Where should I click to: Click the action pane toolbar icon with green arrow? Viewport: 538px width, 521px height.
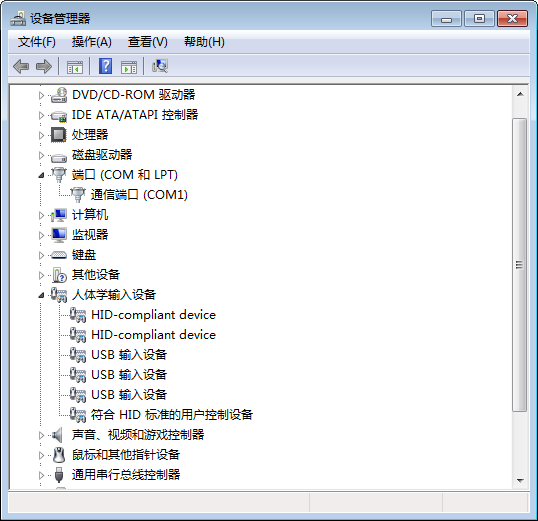129,67
